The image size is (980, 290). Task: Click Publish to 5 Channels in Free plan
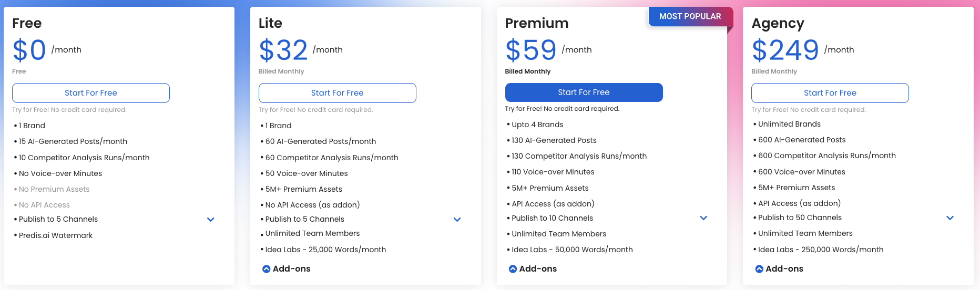pos(58,220)
